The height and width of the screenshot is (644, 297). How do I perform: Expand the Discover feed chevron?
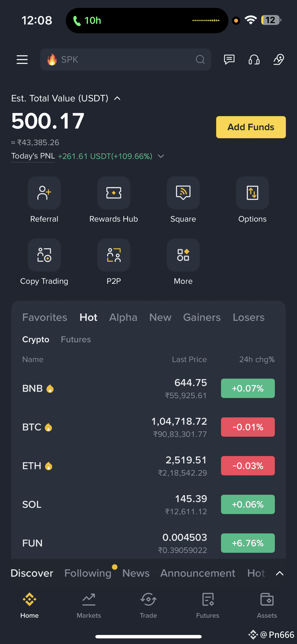tap(280, 573)
